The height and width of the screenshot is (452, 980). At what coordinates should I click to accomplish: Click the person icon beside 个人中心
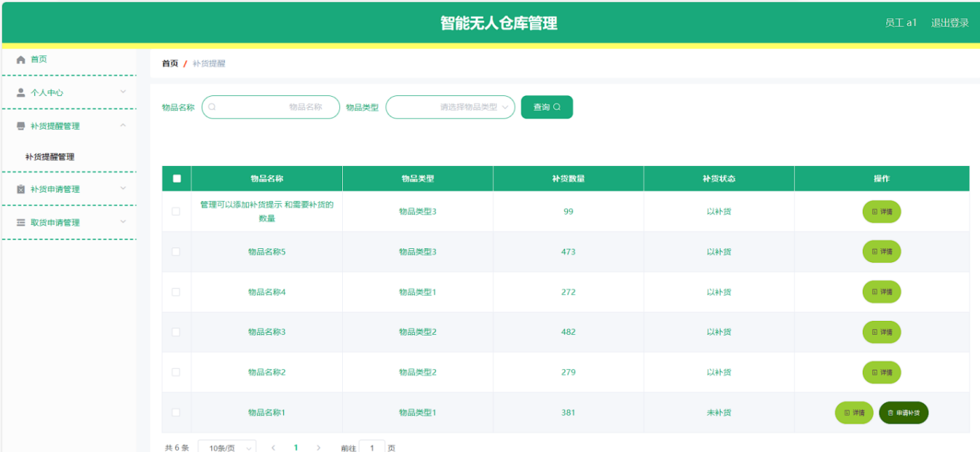pos(21,92)
